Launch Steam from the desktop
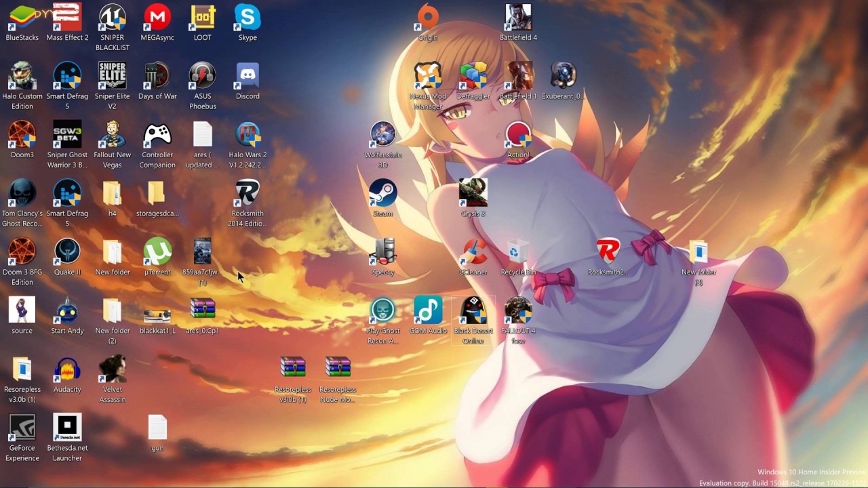This screenshot has height=488, width=868. (x=382, y=193)
